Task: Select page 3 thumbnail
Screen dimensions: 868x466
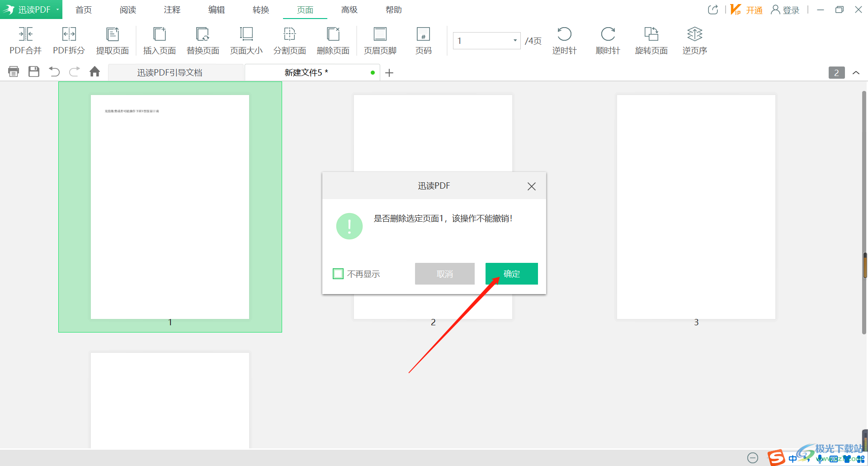Action: point(696,207)
